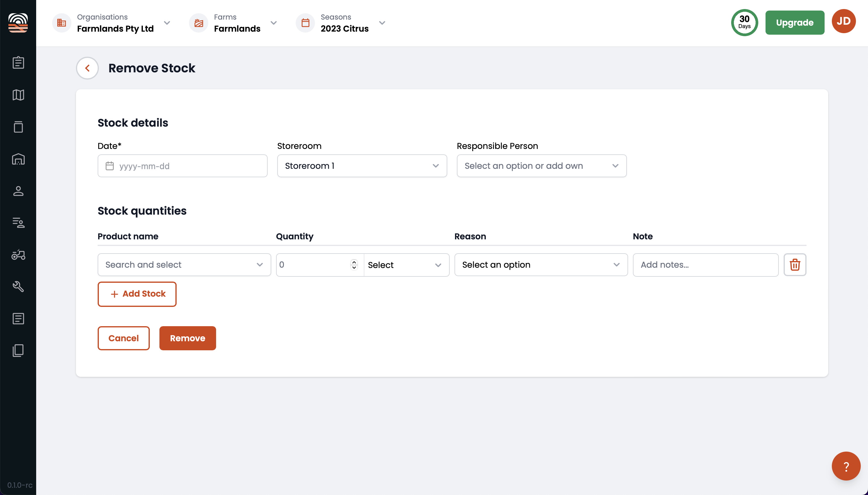Open Responsible Person dropdown
The height and width of the screenshot is (495, 868).
pyautogui.click(x=541, y=166)
